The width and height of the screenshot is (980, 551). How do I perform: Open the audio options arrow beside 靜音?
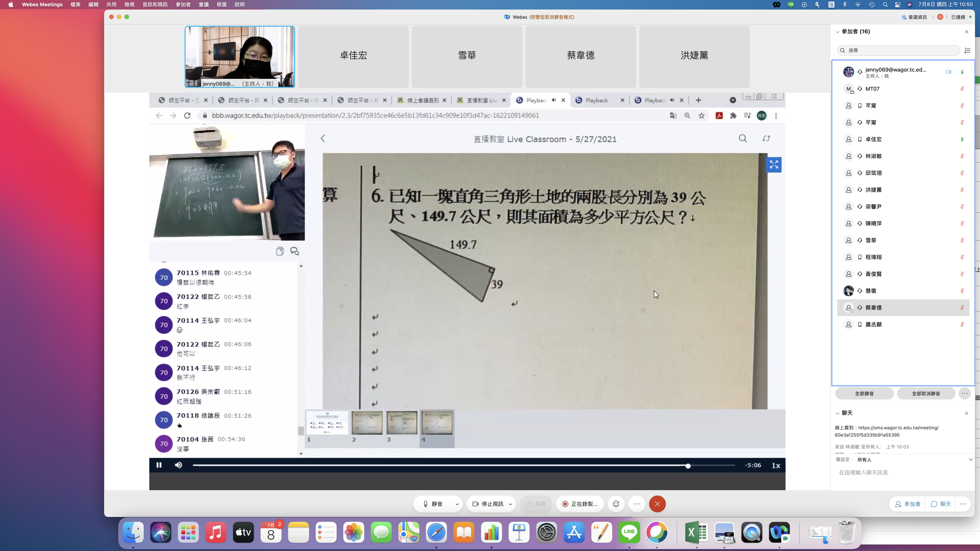(x=457, y=504)
